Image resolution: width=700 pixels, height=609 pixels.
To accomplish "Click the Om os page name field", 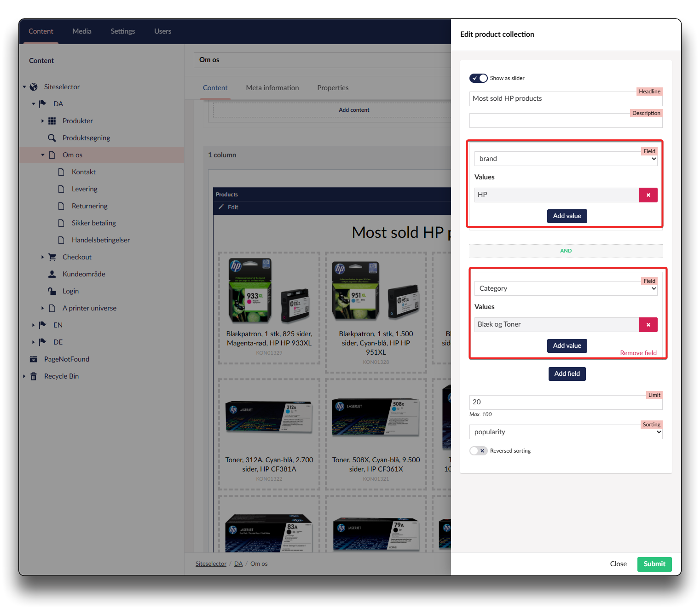I will tap(322, 60).
